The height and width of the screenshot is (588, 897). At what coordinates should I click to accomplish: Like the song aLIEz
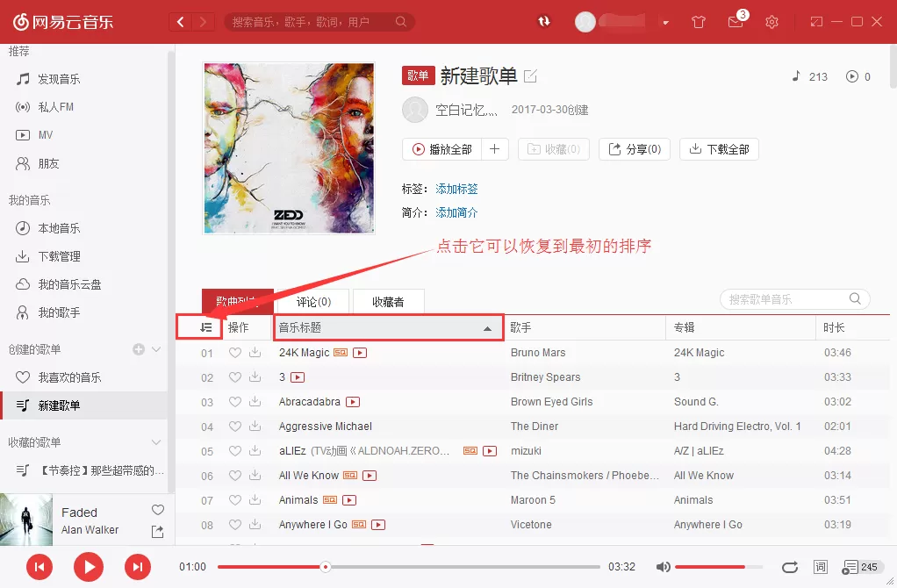click(234, 451)
